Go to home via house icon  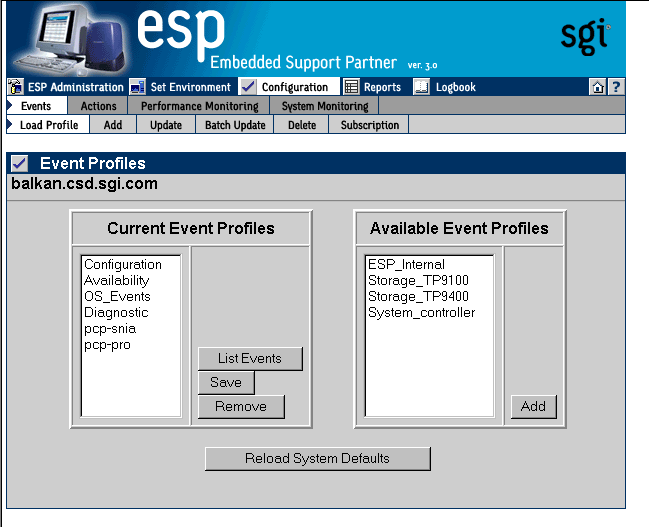point(598,87)
